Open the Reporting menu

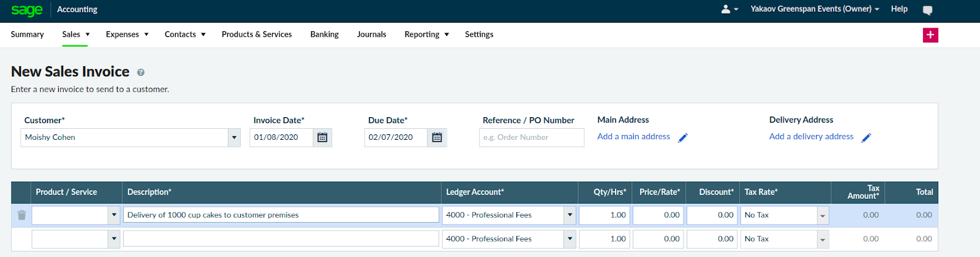[426, 34]
